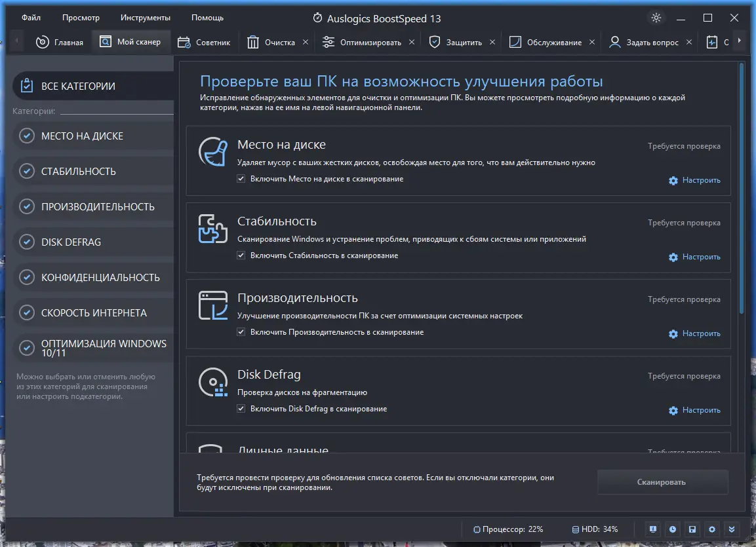Toggle ОПТИМИЗАЦИЯ WINDOWS 10/11 category checkmark

point(26,348)
